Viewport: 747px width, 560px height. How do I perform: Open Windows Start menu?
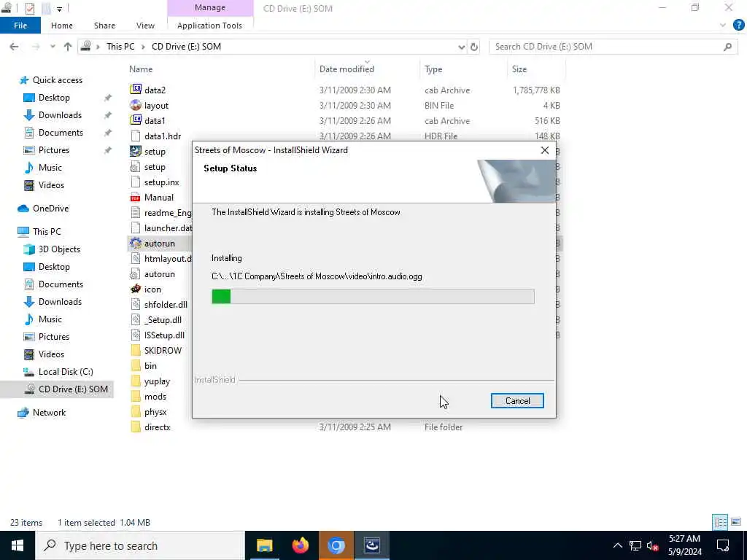(18, 545)
